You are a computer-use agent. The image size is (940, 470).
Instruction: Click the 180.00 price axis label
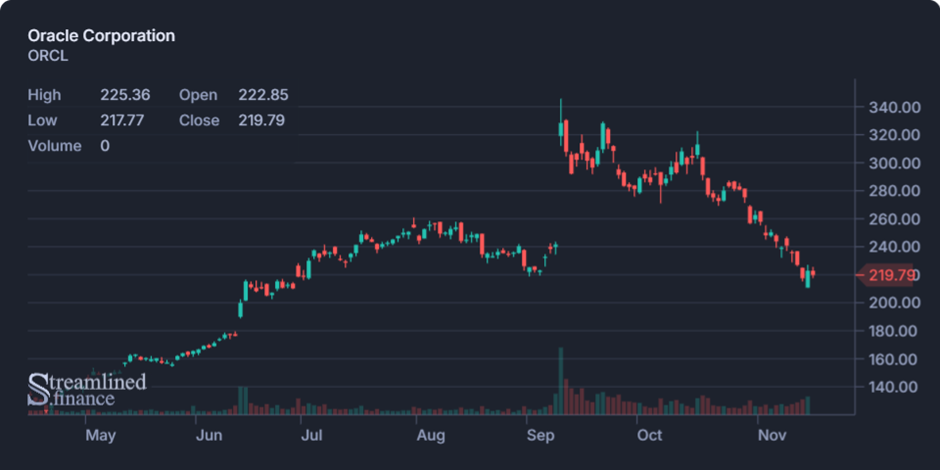pyautogui.click(x=894, y=331)
